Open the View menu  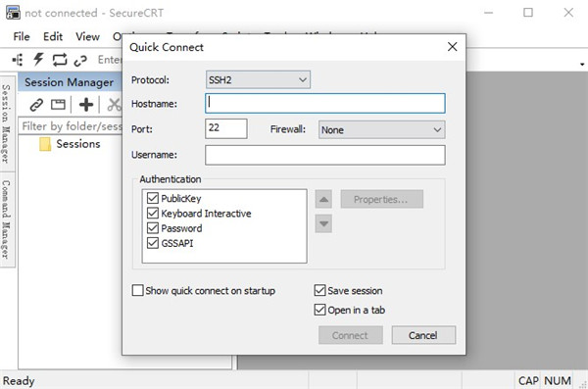(x=87, y=37)
